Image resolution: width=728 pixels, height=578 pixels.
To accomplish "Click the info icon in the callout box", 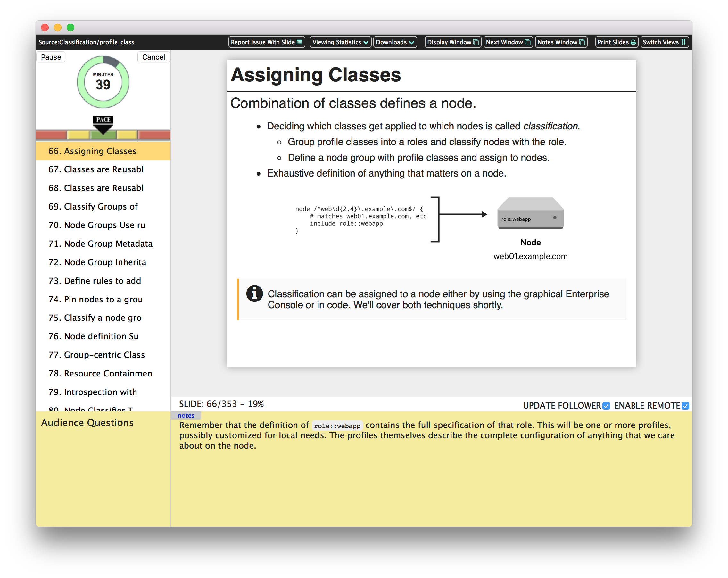I will tap(254, 293).
